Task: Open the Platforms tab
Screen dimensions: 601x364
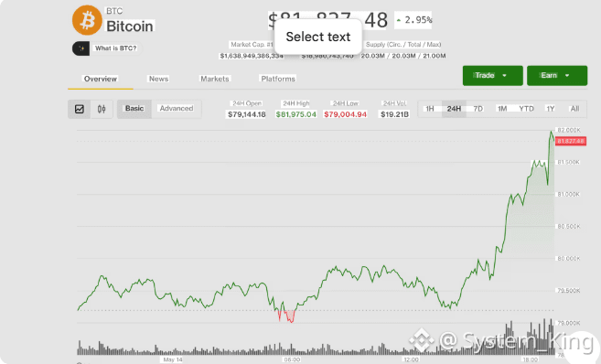Action: [x=278, y=79]
